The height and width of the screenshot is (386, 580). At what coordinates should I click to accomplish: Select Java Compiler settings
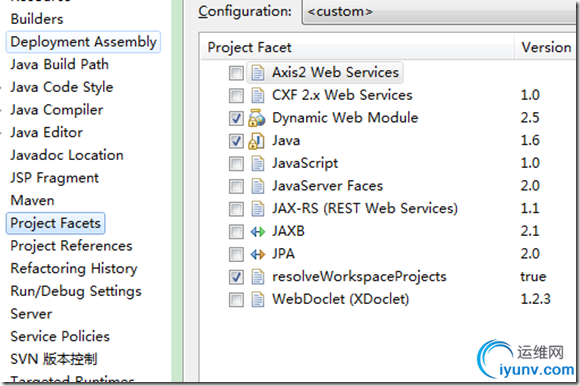57,110
